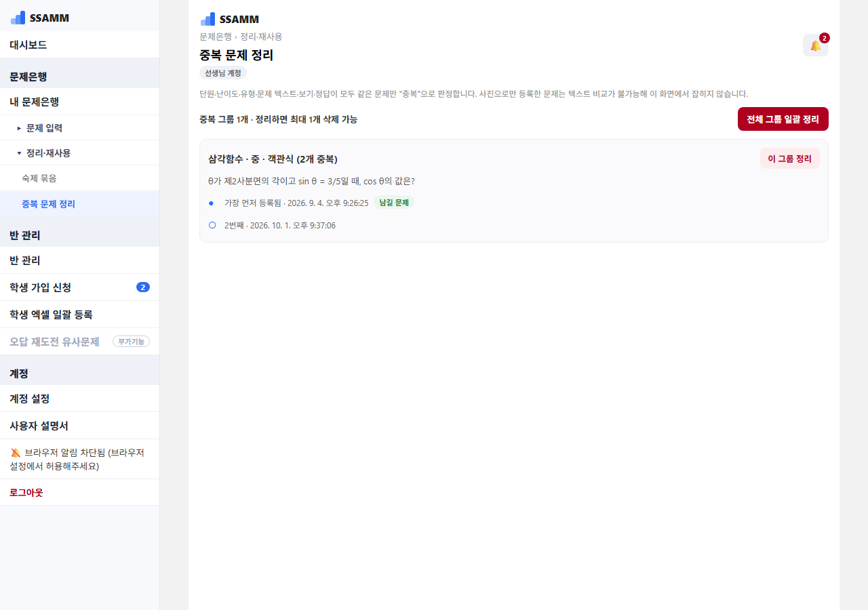Click the 남길 문제 badge

coord(394,202)
